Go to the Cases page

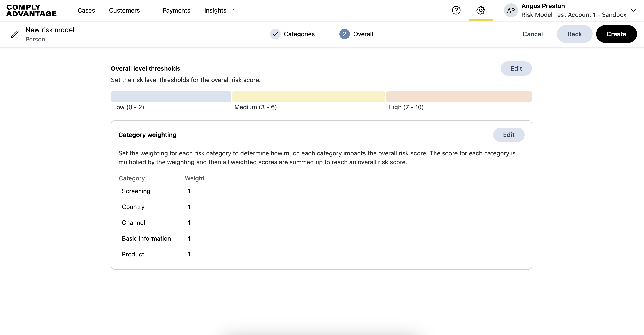[86, 10]
